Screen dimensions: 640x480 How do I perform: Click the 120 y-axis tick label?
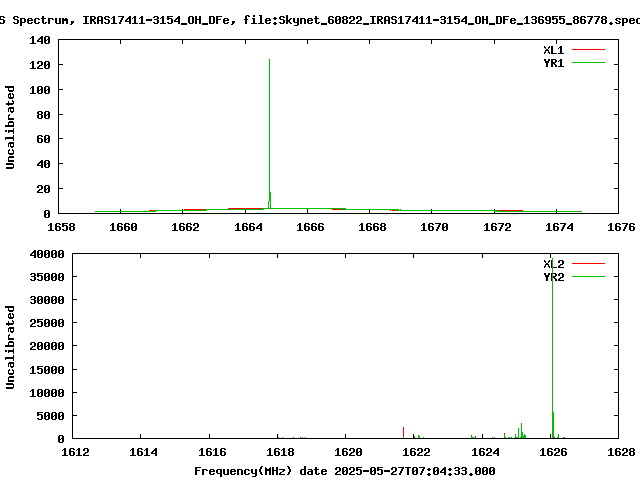point(40,65)
